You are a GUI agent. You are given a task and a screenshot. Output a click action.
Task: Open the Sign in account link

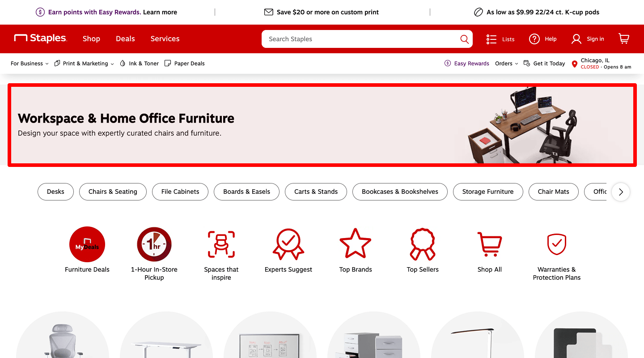point(588,39)
